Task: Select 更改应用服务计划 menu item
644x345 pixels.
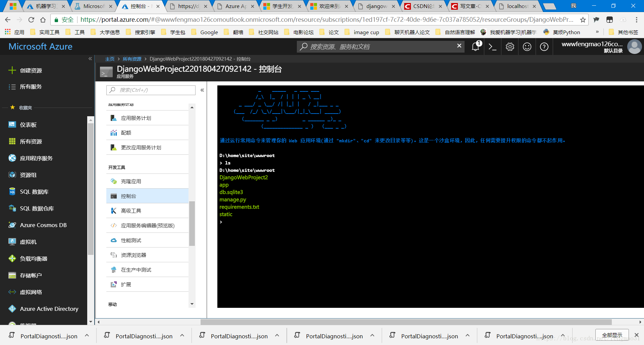Action: (x=147, y=147)
